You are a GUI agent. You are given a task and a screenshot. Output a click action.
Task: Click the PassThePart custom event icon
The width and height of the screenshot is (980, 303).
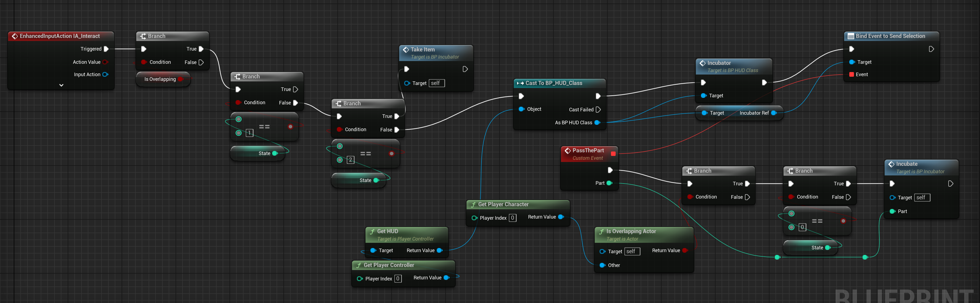567,151
